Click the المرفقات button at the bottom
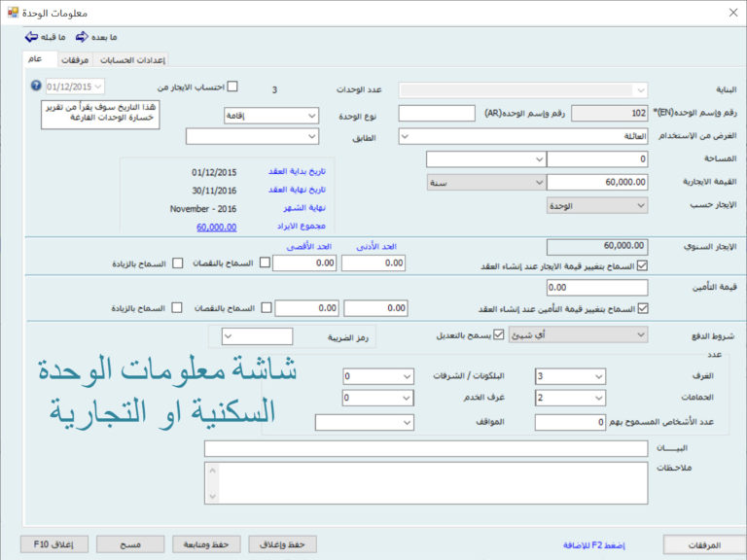 (704, 544)
